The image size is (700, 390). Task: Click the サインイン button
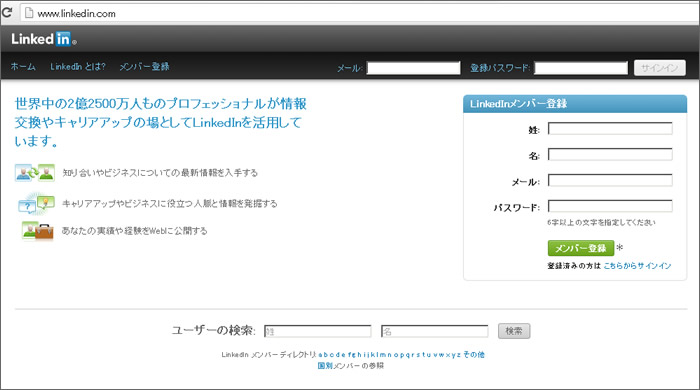click(660, 68)
